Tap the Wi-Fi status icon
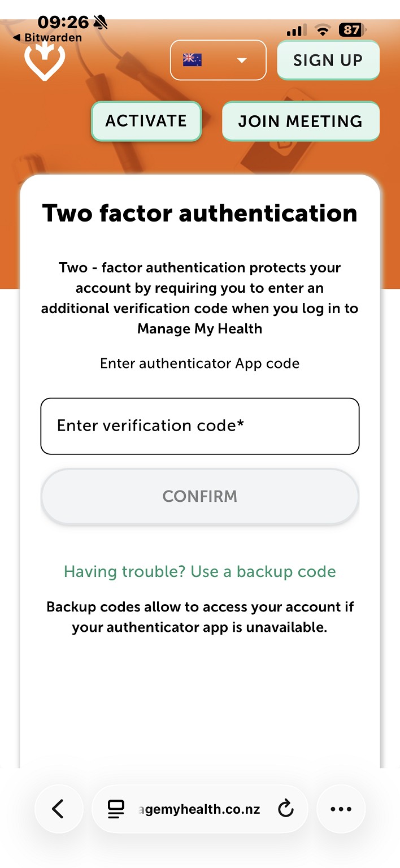400x868 pixels. click(x=323, y=31)
